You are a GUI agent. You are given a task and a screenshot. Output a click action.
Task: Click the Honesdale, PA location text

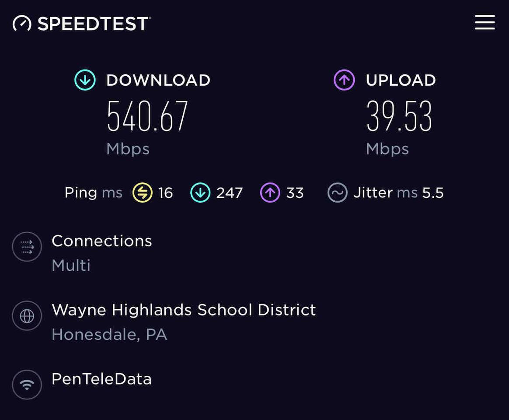(109, 335)
